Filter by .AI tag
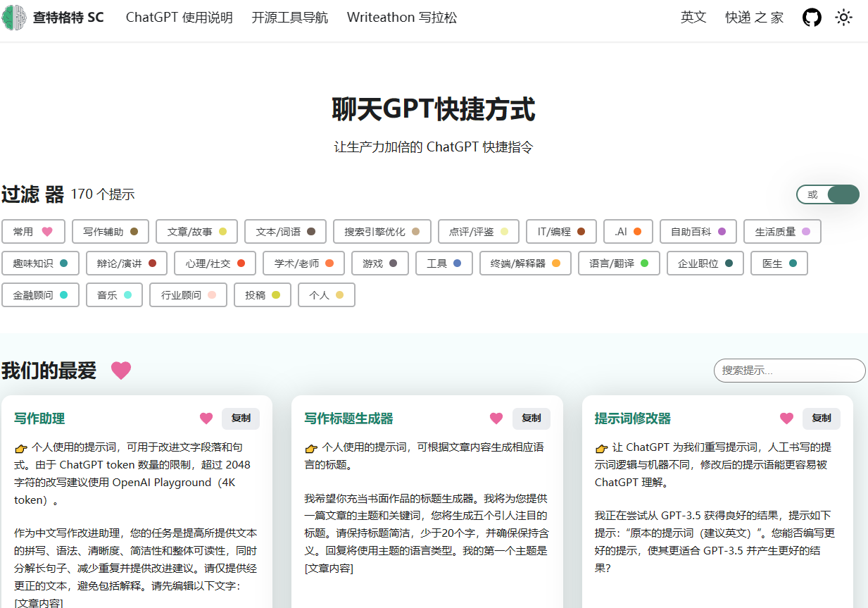 pos(628,231)
